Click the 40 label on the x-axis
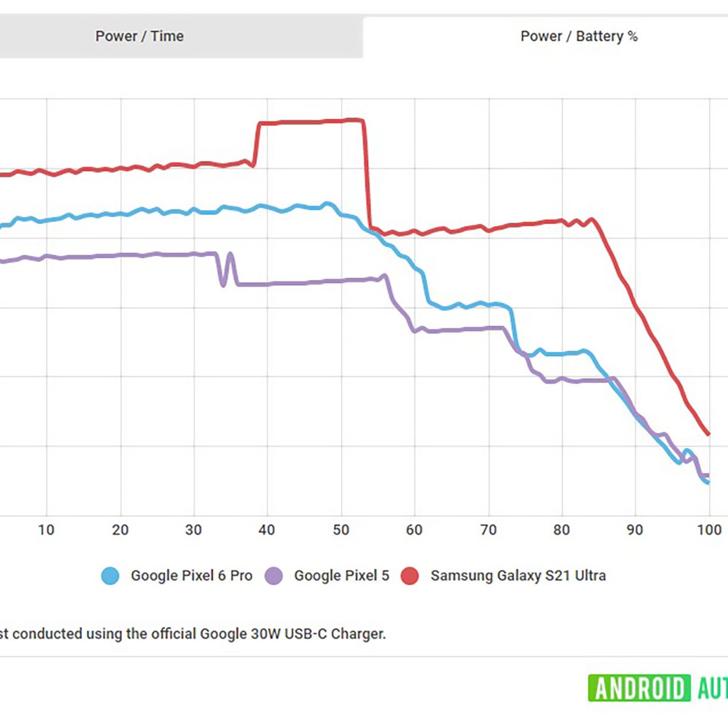 (267, 530)
